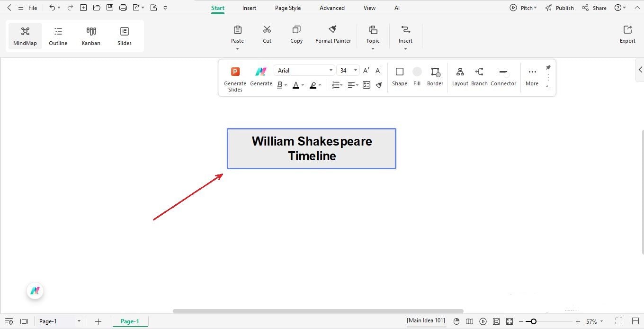Click the checklist task icon in floating toolbar
644x329 pixels.
pyautogui.click(x=367, y=85)
